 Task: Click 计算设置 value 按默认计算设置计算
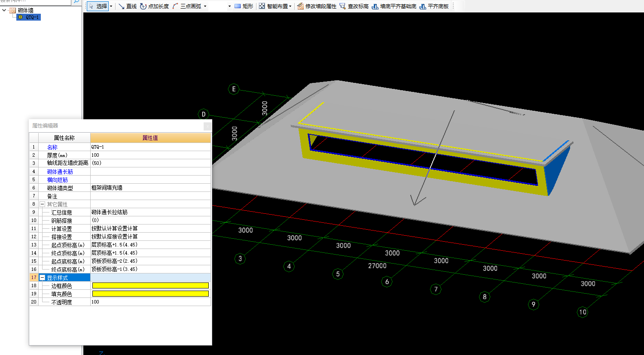(x=150, y=228)
